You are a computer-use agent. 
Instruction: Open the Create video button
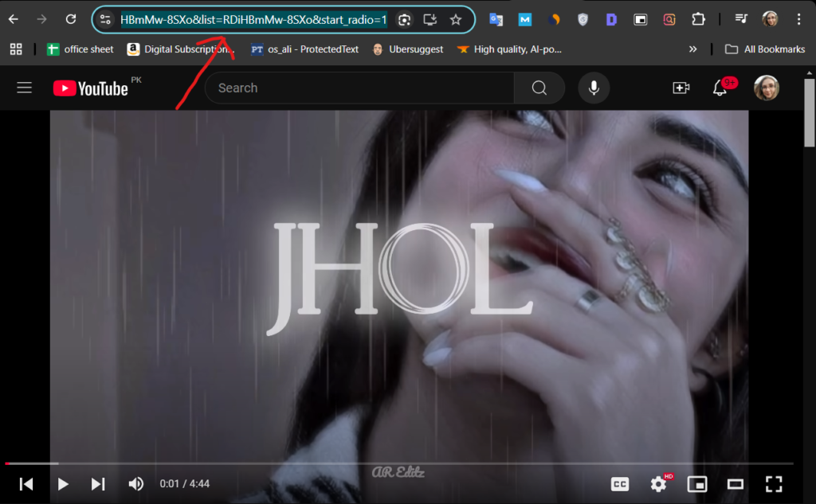tap(681, 88)
